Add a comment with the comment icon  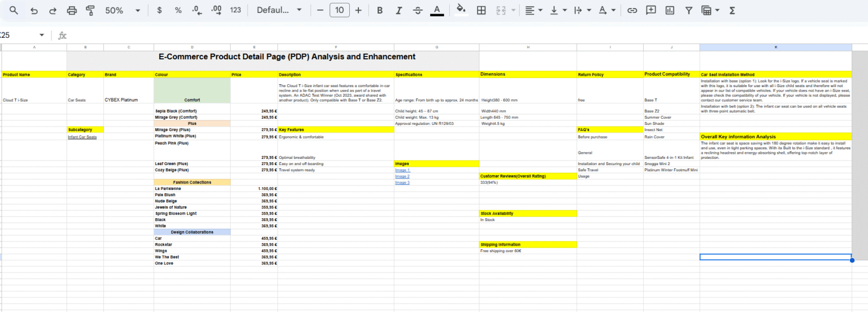pos(651,11)
